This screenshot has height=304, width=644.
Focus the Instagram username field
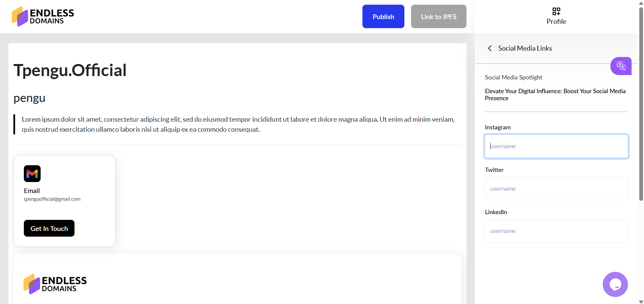click(x=556, y=146)
